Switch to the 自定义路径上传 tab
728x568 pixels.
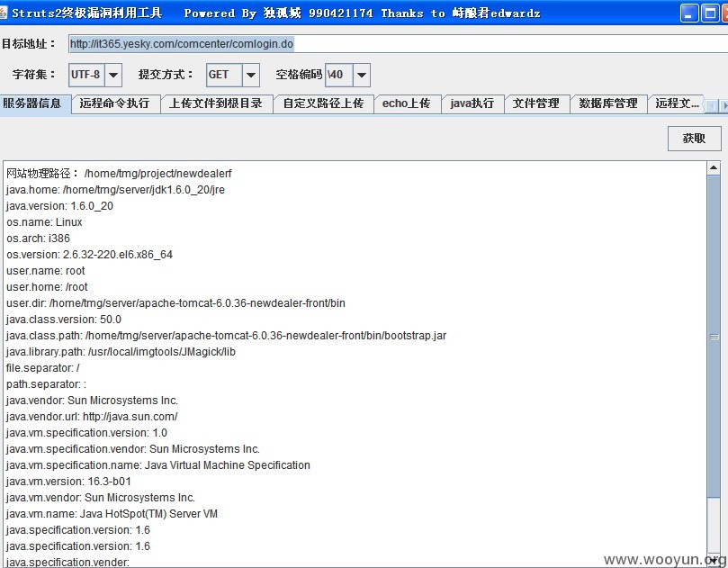324,104
